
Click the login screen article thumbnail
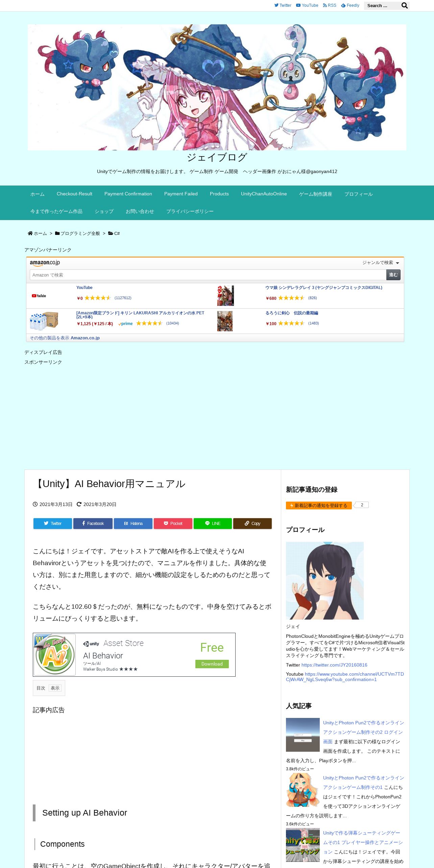pos(303,735)
